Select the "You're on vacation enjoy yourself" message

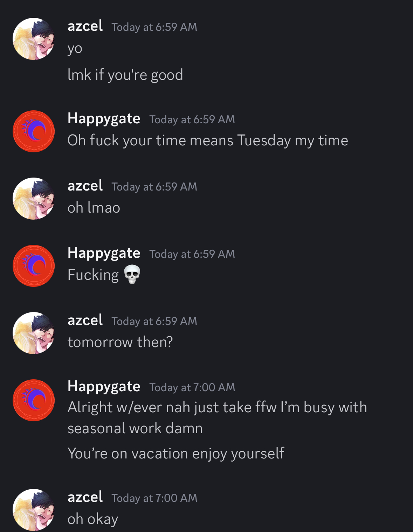point(176,454)
